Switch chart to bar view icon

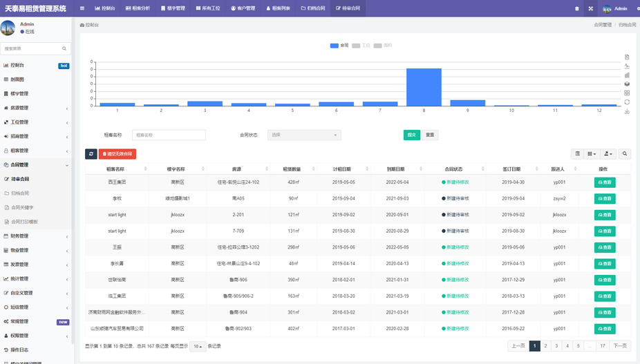pos(627,75)
